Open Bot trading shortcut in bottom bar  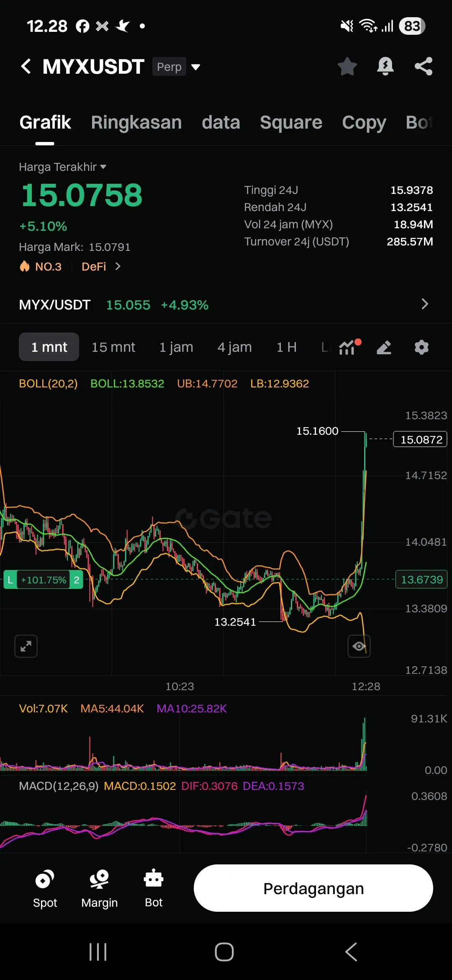[x=154, y=888]
